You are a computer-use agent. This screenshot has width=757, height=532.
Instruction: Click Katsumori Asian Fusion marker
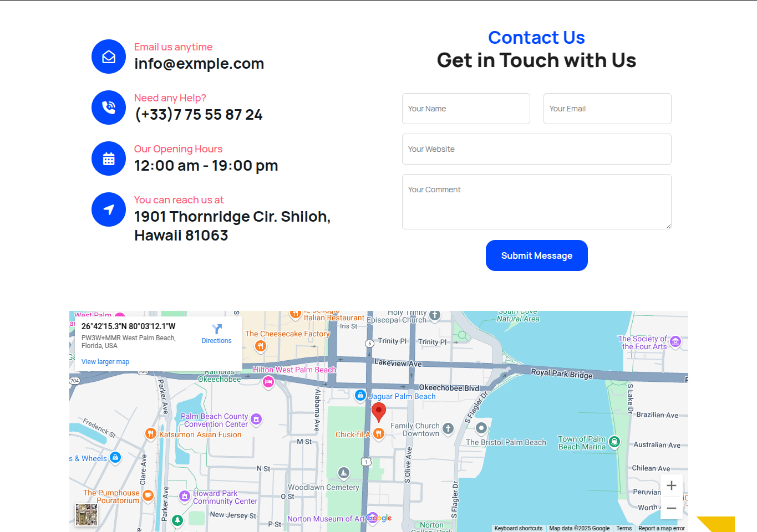[x=150, y=434]
